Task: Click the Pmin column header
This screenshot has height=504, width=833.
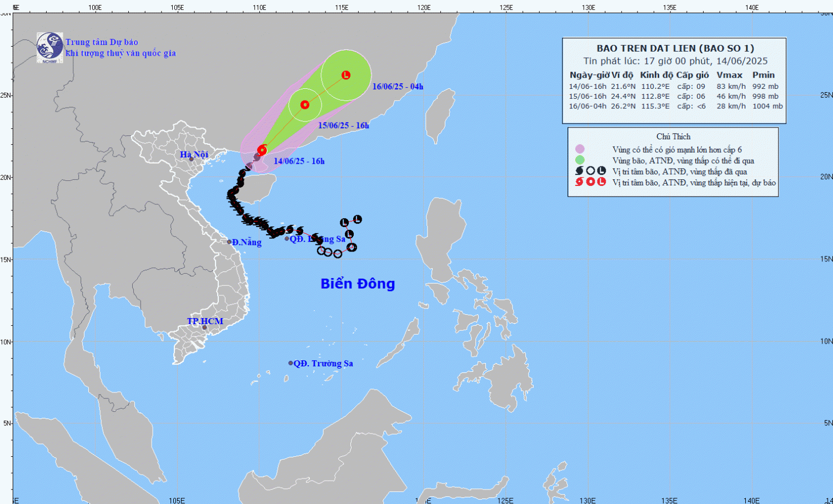Action: tap(764, 75)
